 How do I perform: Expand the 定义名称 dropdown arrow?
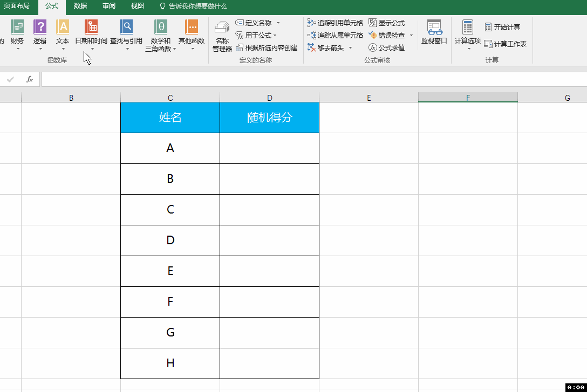278,23
